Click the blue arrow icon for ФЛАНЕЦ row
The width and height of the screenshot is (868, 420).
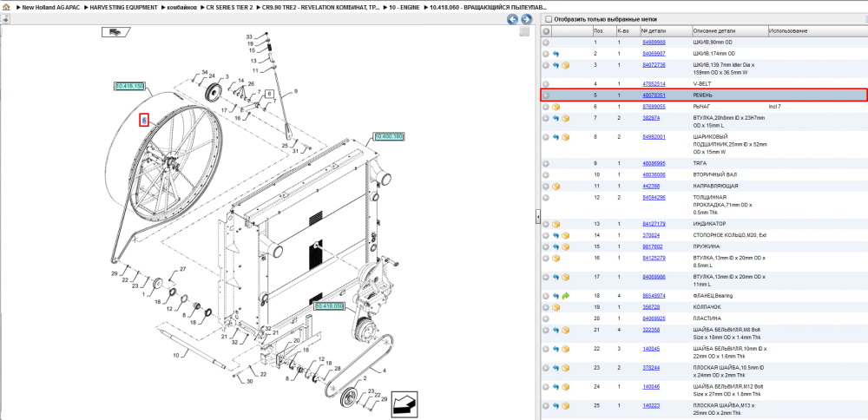coord(556,296)
